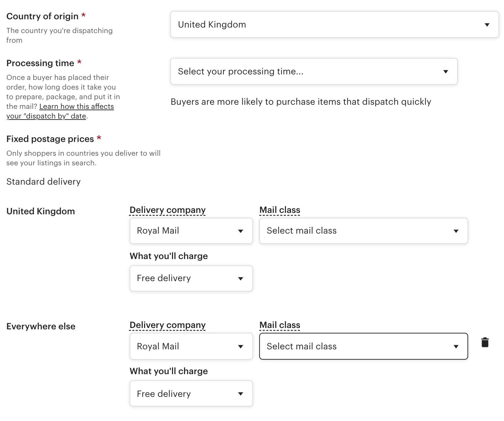Click the Country of origin field label
The image size is (504, 421).
[x=42, y=16]
